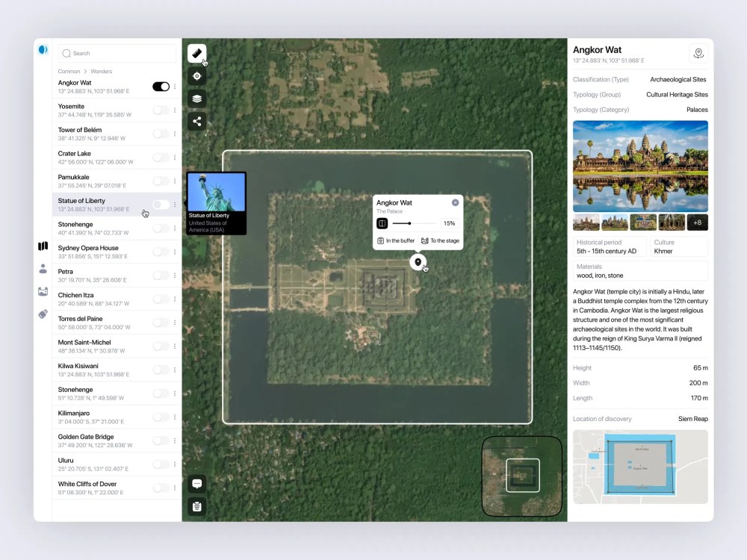Open more options for Angkor Wat row

[x=175, y=87]
